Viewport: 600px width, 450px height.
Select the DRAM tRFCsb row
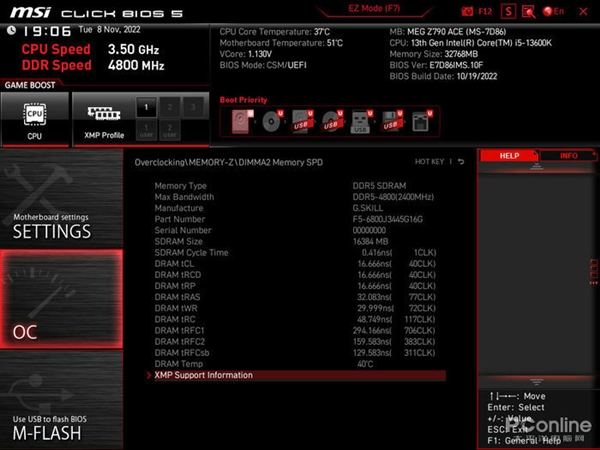point(297,353)
